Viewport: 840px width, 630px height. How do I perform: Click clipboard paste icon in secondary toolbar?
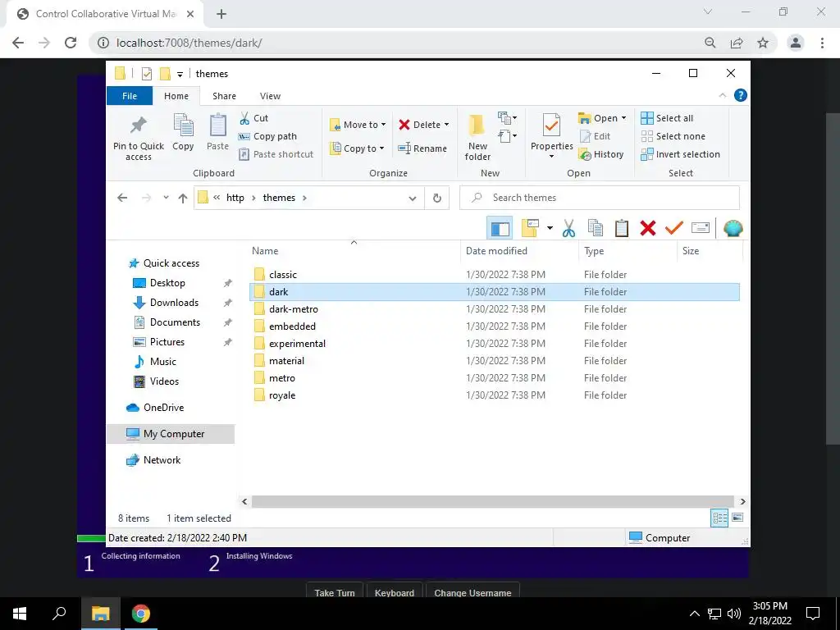[622, 228]
